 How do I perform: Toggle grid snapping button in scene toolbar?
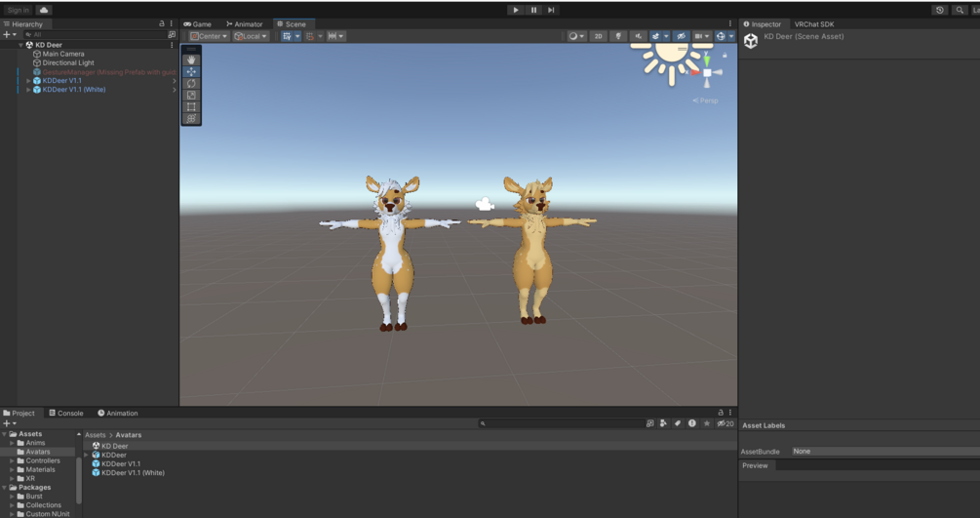(x=287, y=36)
